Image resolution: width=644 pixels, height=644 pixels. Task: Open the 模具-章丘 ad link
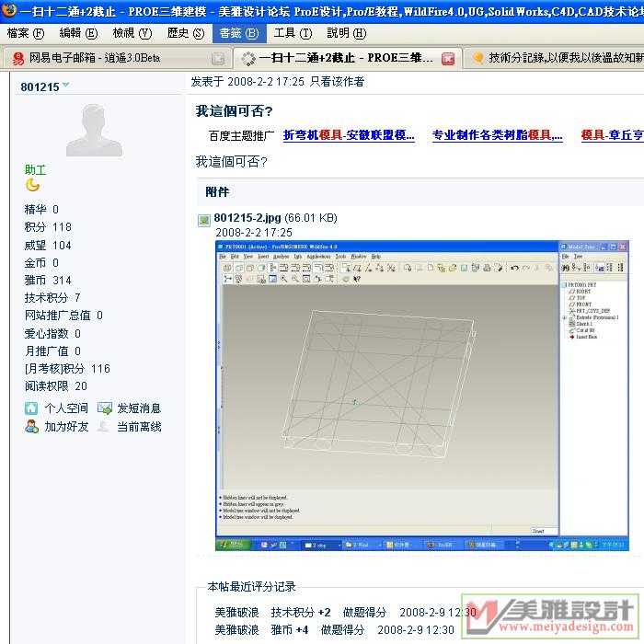pyautogui.click(x=613, y=135)
